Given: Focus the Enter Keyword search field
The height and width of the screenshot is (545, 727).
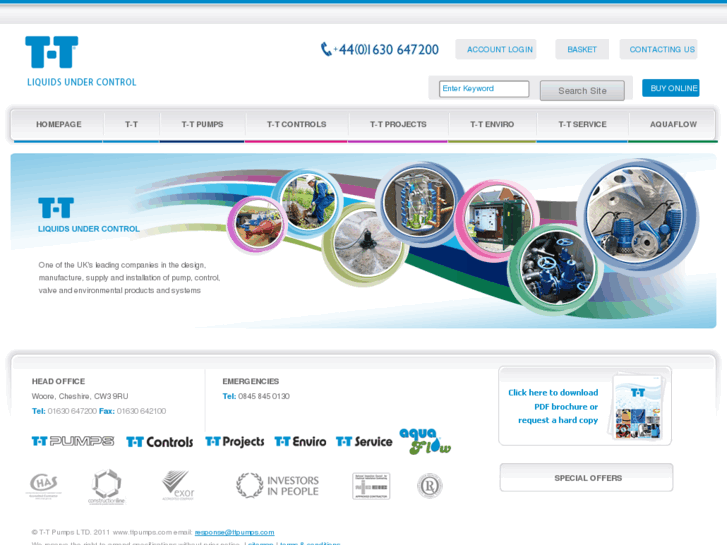Looking at the screenshot, I should pos(484,89).
